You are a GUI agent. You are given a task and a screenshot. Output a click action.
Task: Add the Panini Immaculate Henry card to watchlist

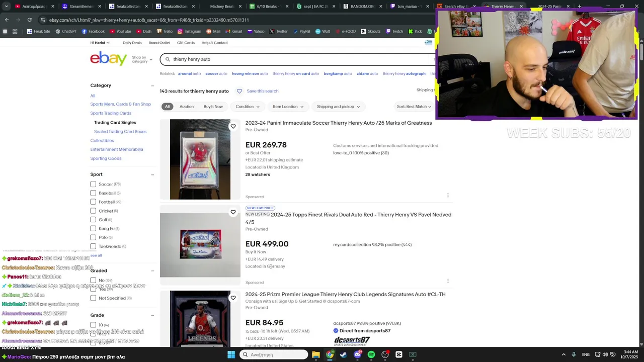tap(233, 127)
